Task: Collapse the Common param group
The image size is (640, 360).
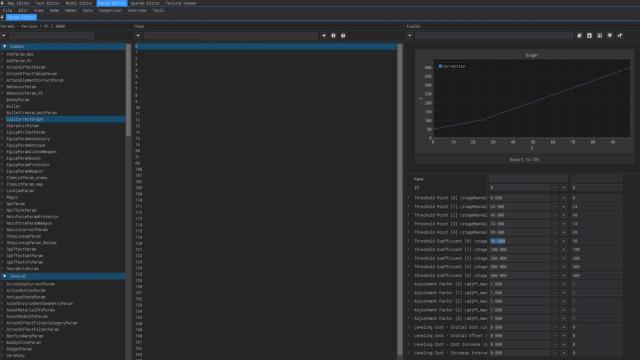Action: (4, 47)
